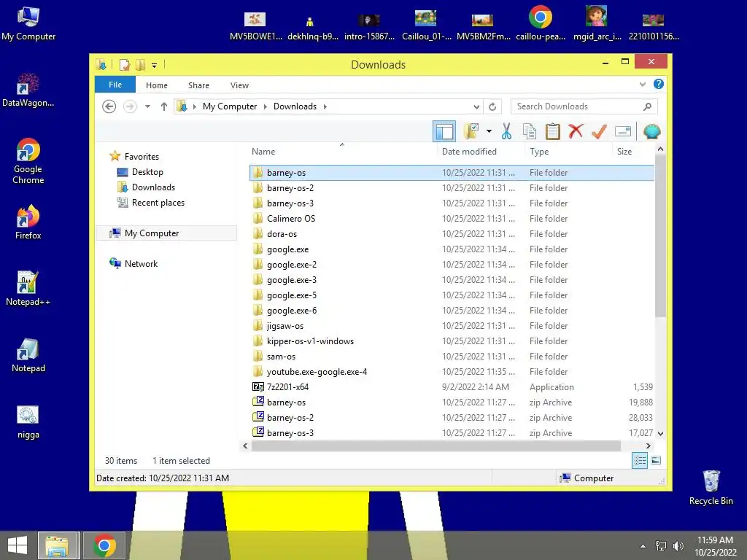Screen dimensions: 747x560
Task: Select the kipper-os-v1-windows folder
Action: coord(451,341)
